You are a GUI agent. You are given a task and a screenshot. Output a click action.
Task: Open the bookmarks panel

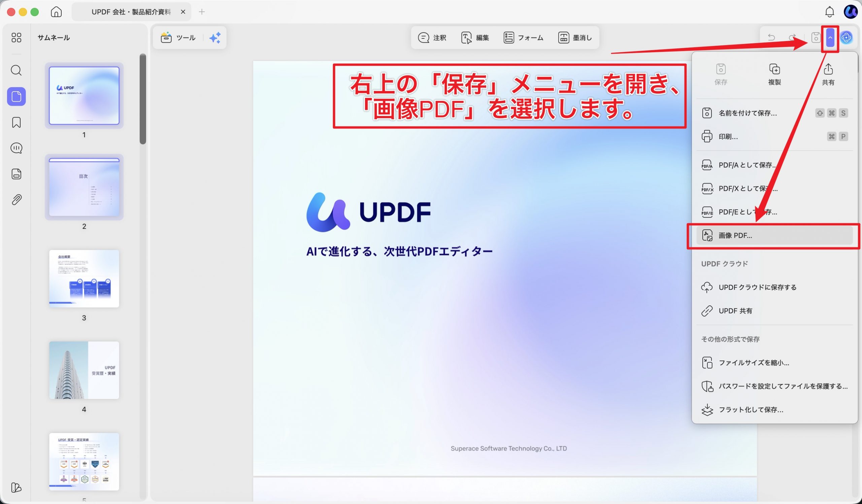pos(16,123)
